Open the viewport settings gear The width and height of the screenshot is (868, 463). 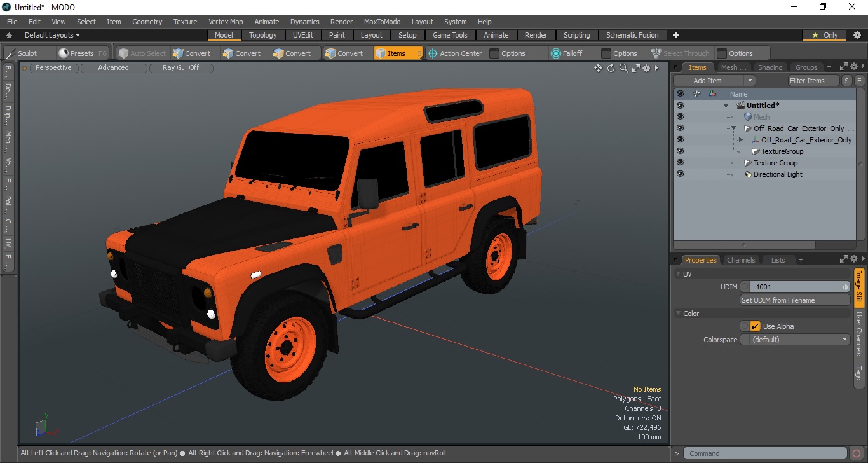click(x=647, y=68)
